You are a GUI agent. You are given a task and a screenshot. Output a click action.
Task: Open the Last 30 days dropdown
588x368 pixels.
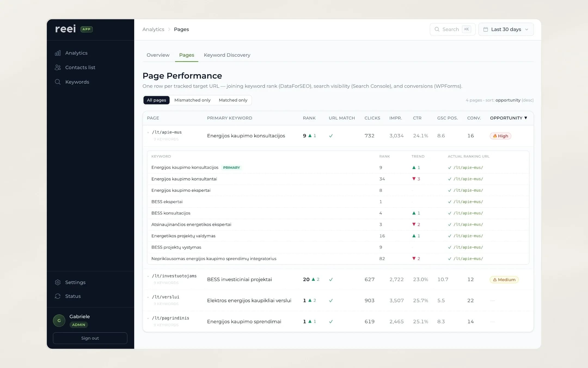click(x=506, y=29)
